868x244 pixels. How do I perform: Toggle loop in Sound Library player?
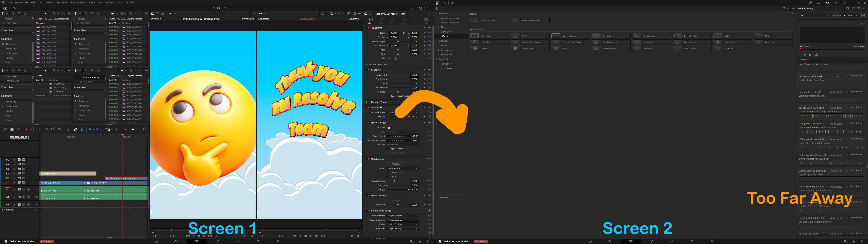(x=816, y=55)
